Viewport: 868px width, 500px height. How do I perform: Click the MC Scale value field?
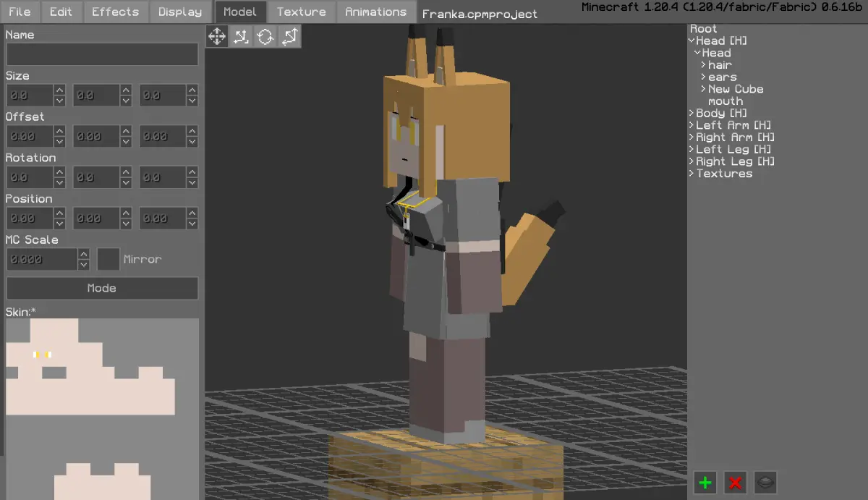42,259
